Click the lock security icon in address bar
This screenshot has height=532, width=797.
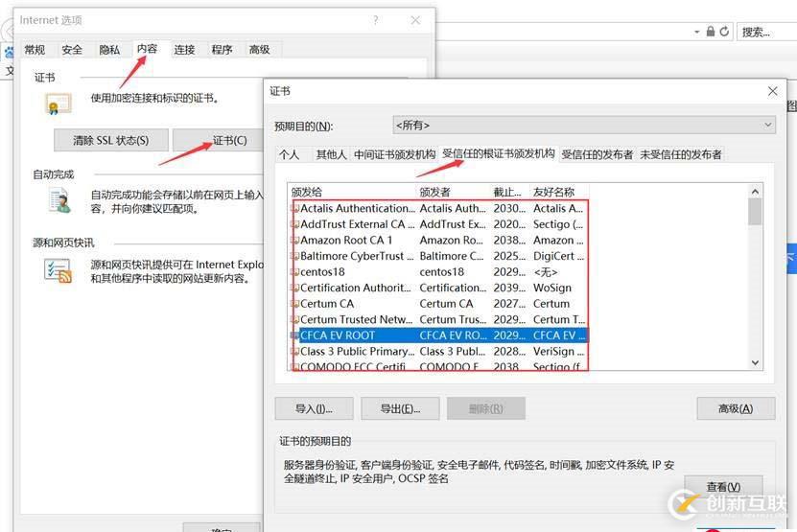(x=711, y=32)
